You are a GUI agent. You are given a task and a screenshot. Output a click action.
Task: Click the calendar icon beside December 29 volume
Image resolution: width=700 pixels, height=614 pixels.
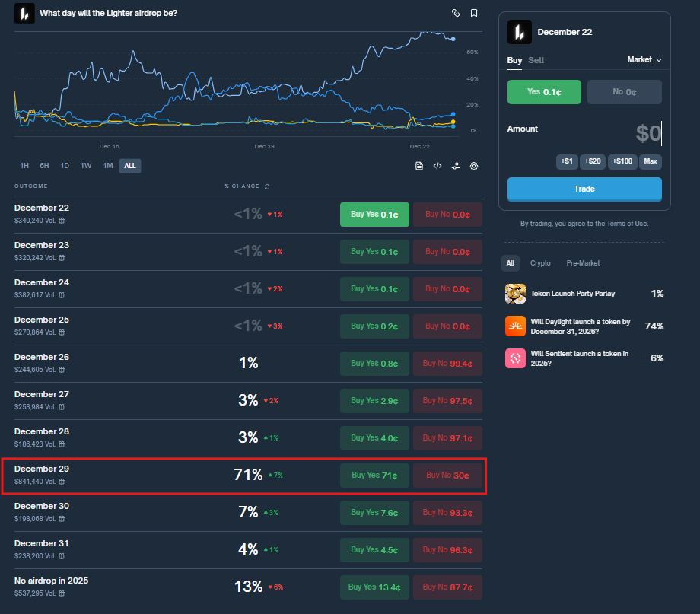[x=63, y=482]
